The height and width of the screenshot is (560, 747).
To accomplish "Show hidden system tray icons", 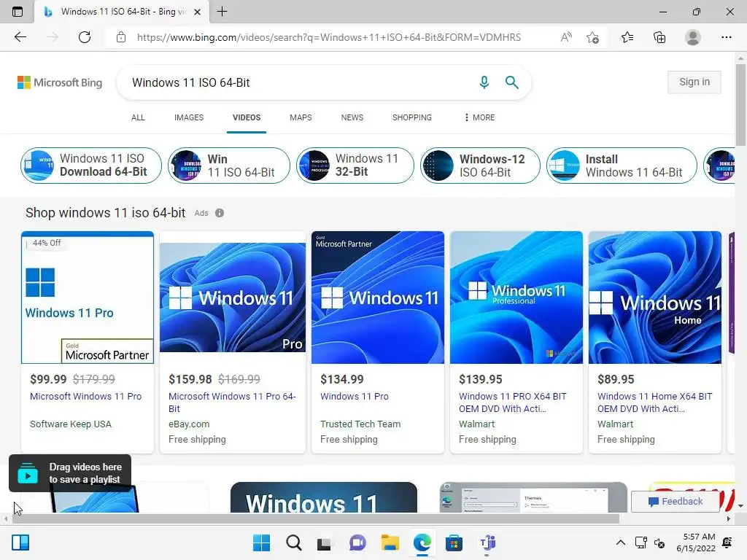I will pos(621,542).
